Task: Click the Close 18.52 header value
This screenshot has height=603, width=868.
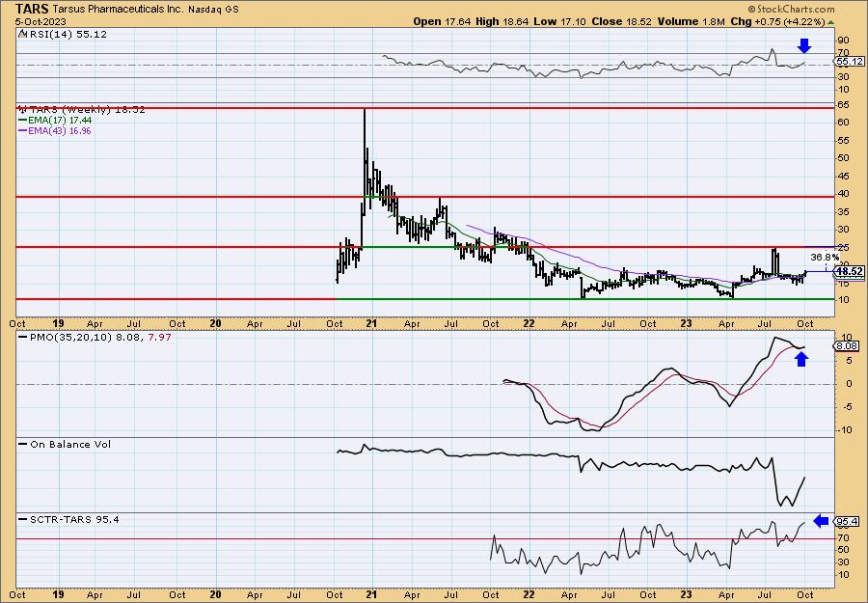Action: click(x=622, y=21)
